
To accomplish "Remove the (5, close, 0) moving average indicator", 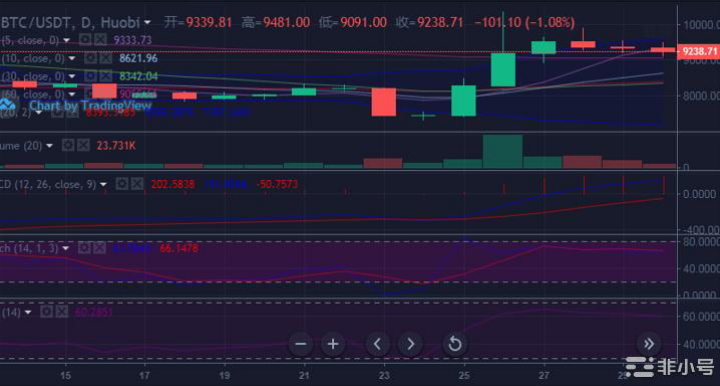I will pos(101,40).
